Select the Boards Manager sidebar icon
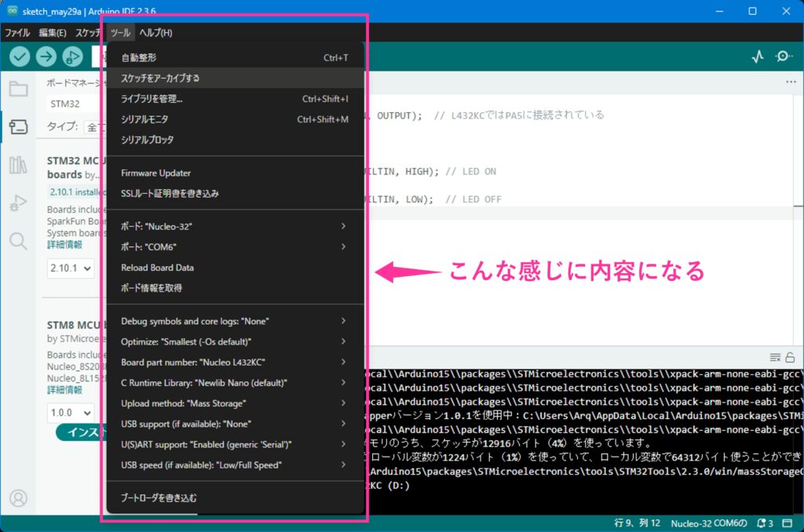Image resolution: width=804 pixels, height=532 pixels. click(19, 126)
